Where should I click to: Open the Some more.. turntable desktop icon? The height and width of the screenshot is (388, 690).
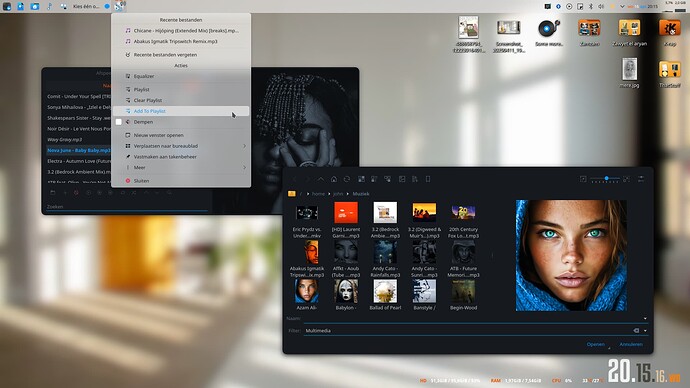549,33
